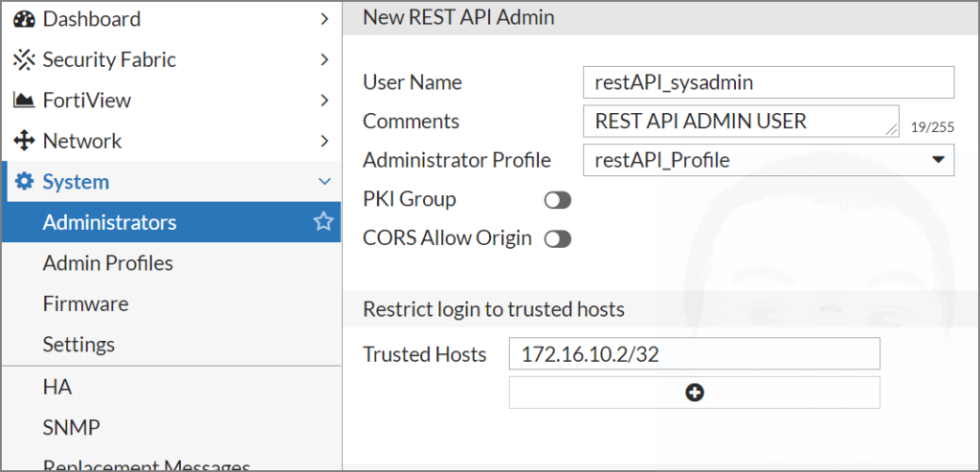Click the 'New REST API Admin' heading

(x=458, y=17)
